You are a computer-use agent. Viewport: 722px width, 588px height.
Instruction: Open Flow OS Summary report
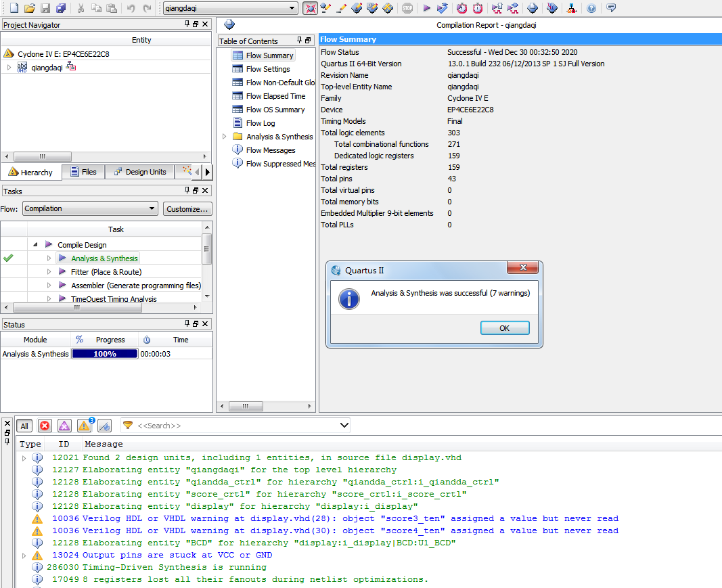pyautogui.click(x=269, y=110)
